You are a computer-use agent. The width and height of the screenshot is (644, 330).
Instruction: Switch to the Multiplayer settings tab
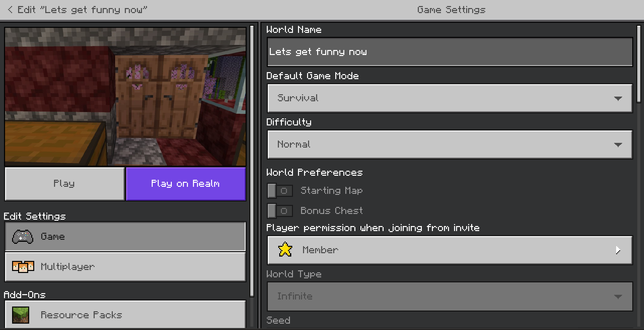coord(125,267)
